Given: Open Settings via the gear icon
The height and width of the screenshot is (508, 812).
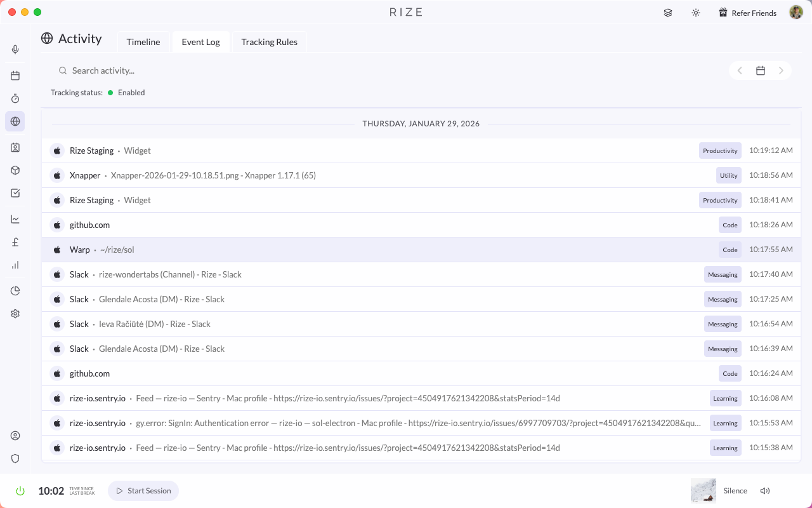Looking at the screenshot, I should tap(15, 313).
